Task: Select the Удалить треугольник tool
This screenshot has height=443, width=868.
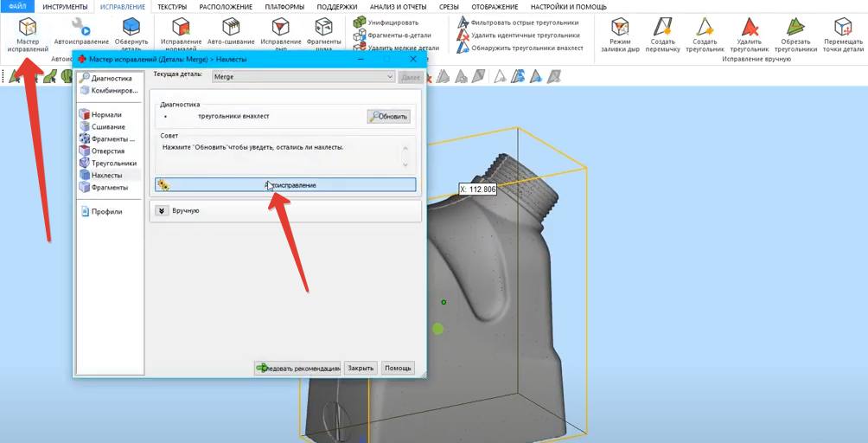Action: pos(748,33)
